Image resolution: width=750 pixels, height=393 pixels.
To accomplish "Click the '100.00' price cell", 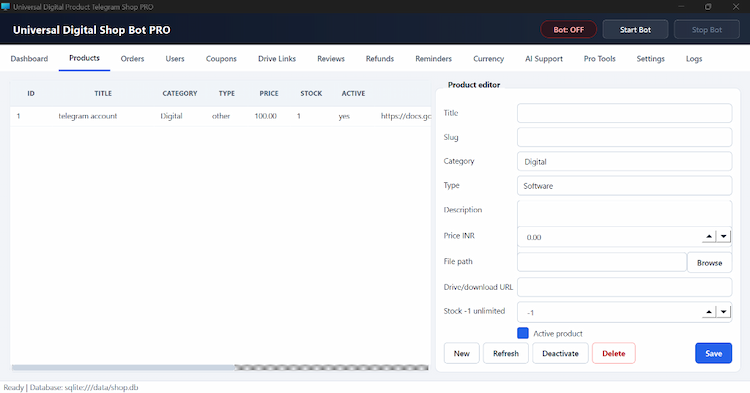I will click(x=265, y=116).
